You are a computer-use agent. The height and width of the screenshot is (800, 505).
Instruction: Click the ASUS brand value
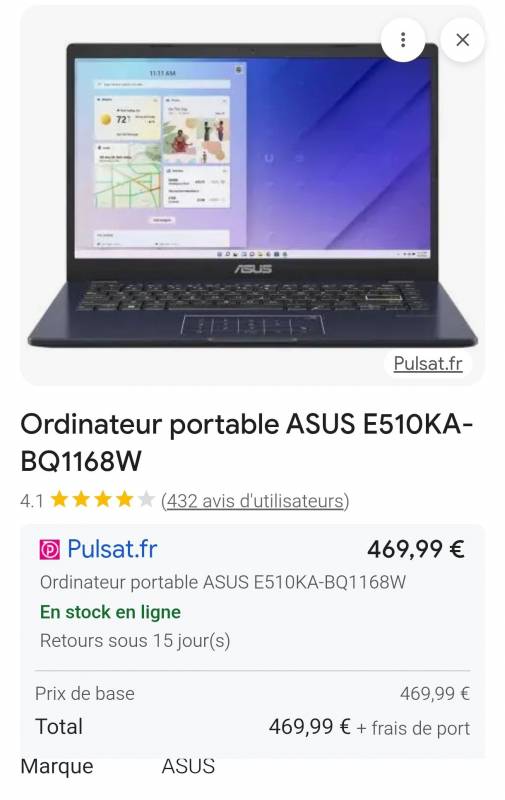click(x=188, y=766)
